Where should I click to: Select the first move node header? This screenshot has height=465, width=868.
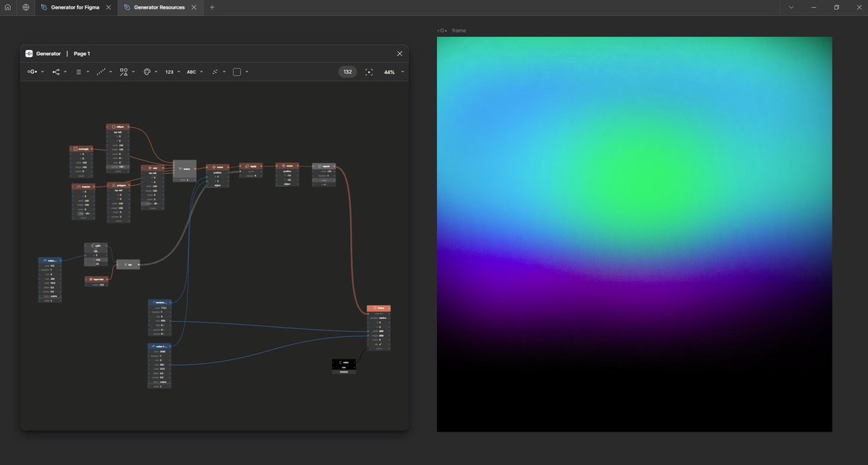pos(218,166)
